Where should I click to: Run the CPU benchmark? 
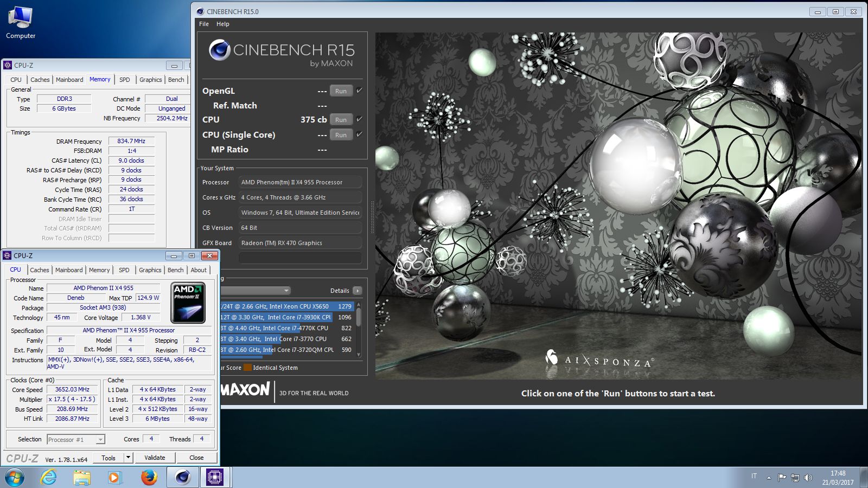[341, 120]
